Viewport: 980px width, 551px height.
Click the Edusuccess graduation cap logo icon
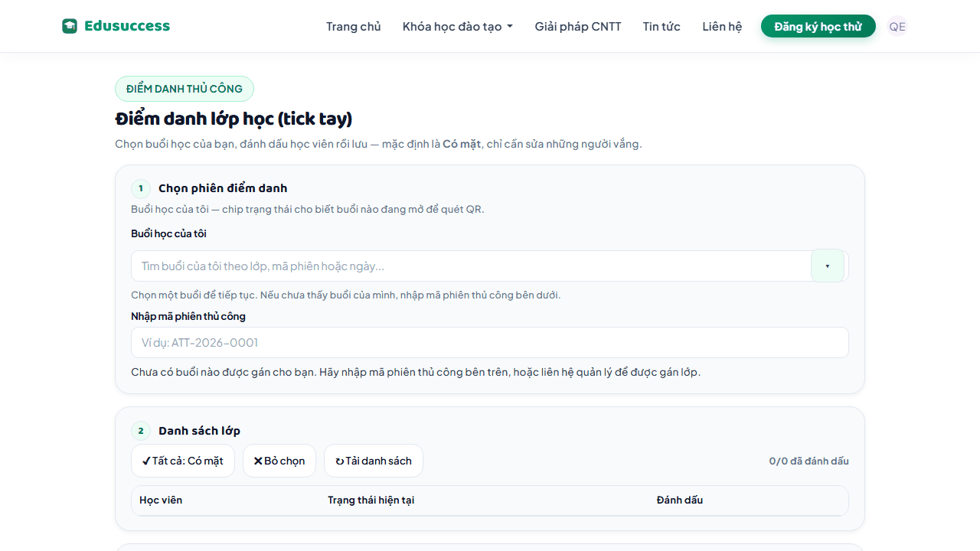point(70,26)
